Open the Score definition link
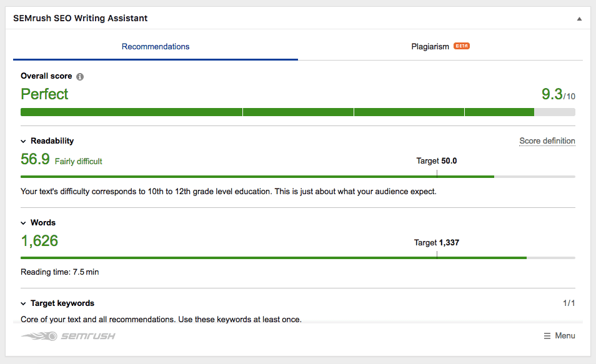 547,141
